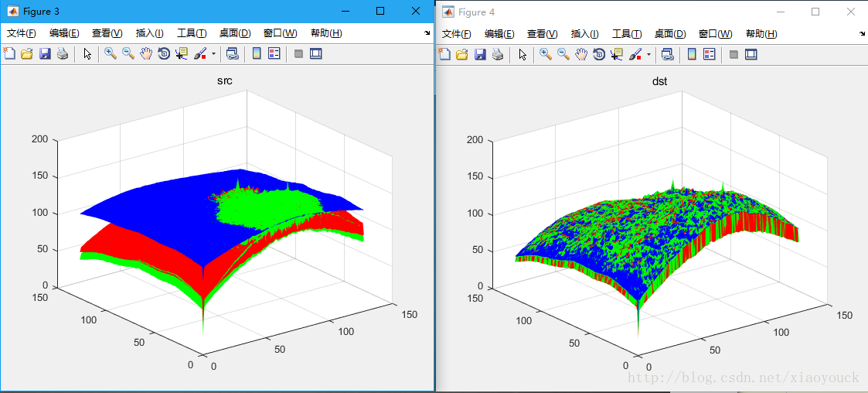This screenshot has width=868, height=393.
Task: Click the 'dst' plot title
Action: [659, 81]
